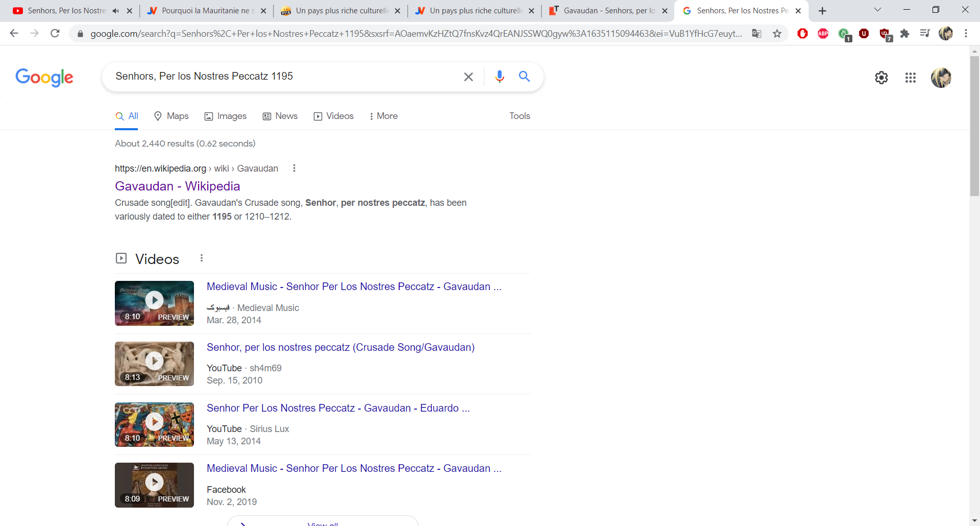Close the YouTube Senhors tab
The width and height of the screenshot is (980, 526).
[130, 11]
